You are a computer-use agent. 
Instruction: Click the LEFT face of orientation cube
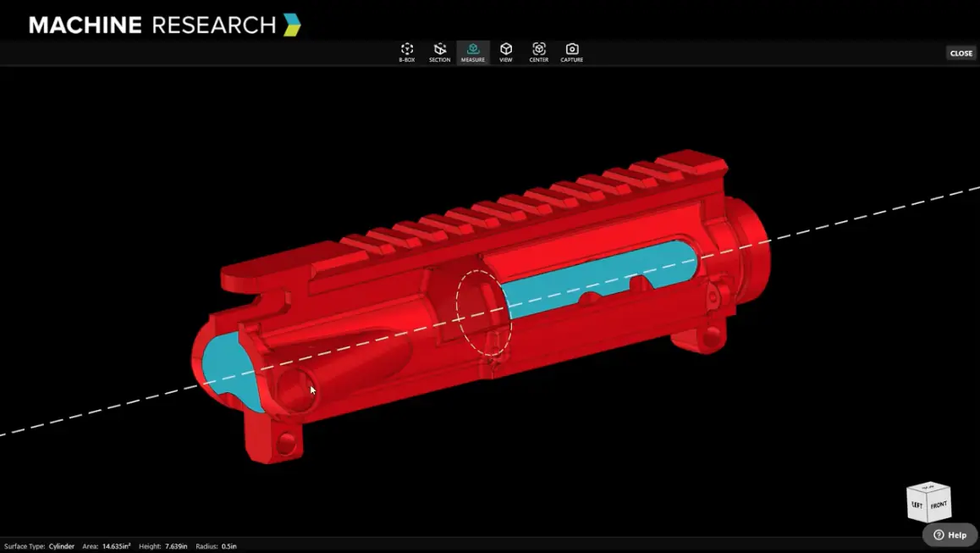(x=917, y=506)
